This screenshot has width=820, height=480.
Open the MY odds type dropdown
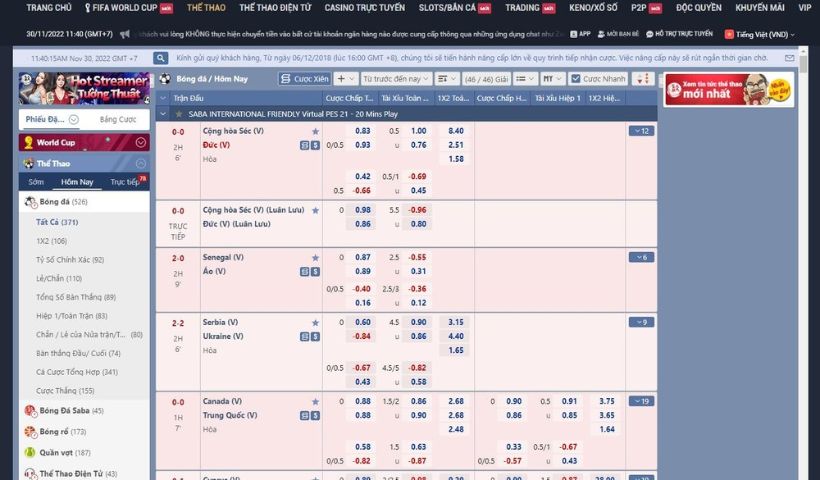(x=553, y=79)
